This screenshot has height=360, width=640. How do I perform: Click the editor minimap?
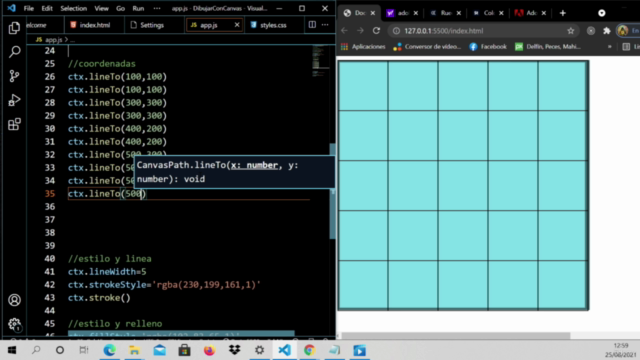click(x=320, y=62)
